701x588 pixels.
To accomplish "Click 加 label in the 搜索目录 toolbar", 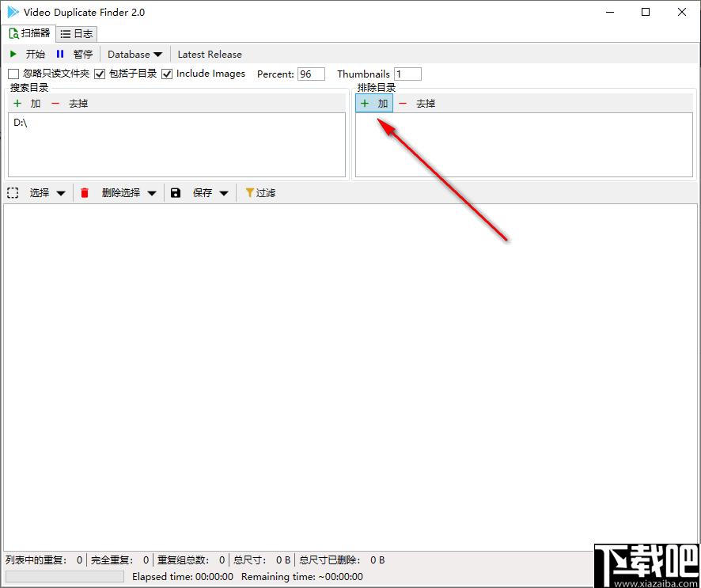I will pyautogui.click(x=36, y=104).
